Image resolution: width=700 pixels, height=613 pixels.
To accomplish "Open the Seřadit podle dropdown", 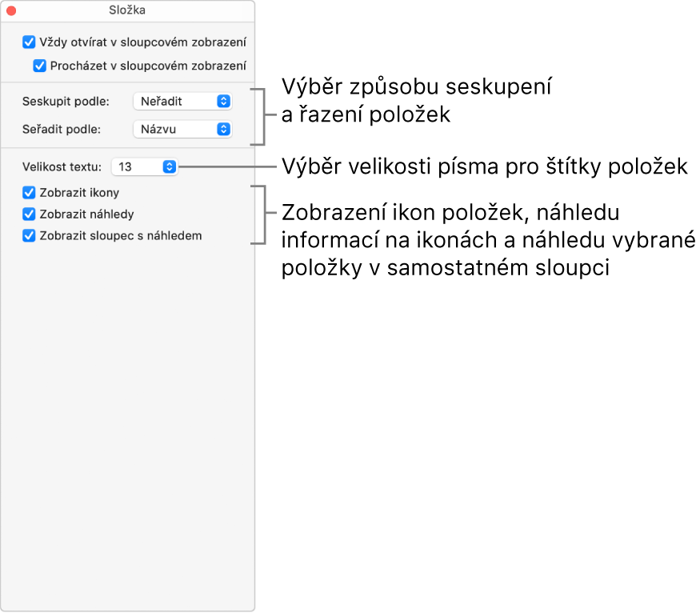I will point(182,130).
